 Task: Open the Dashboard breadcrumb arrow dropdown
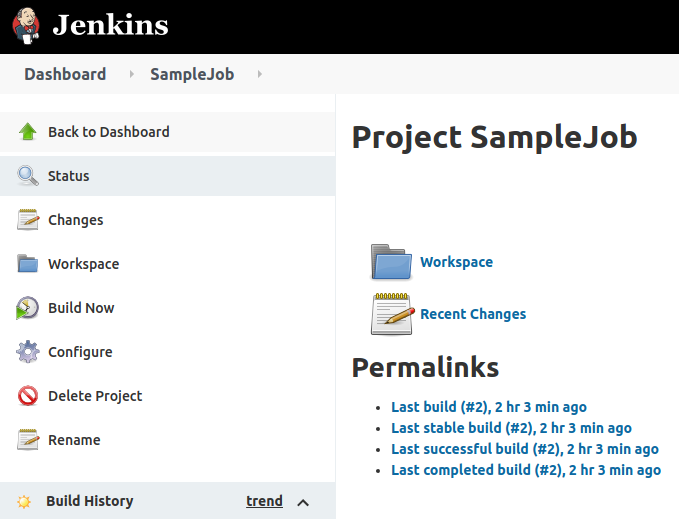point(130,74)
